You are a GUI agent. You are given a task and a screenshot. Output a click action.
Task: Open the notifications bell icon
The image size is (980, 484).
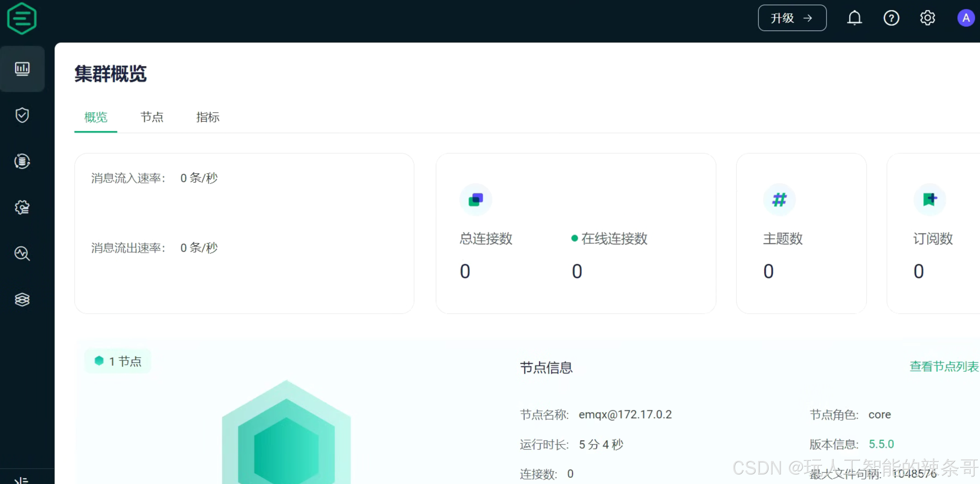click(x=854, y=18)
